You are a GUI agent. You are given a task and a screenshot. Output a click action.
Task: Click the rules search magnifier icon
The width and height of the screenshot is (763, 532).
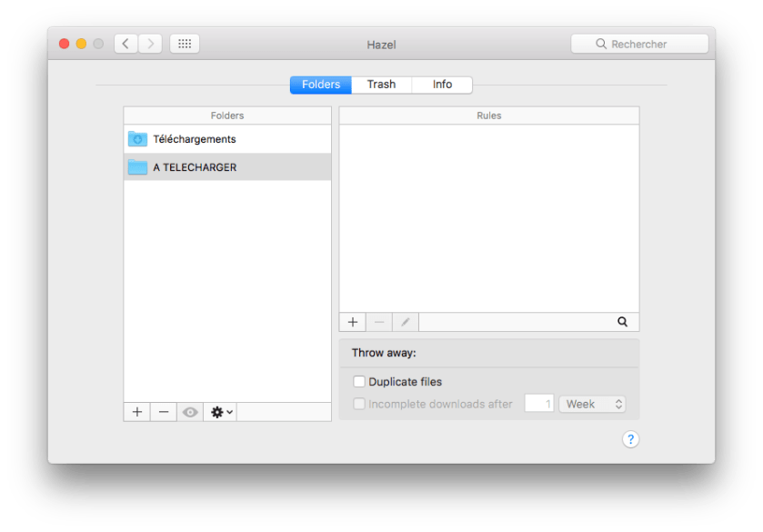click(623, 322)
